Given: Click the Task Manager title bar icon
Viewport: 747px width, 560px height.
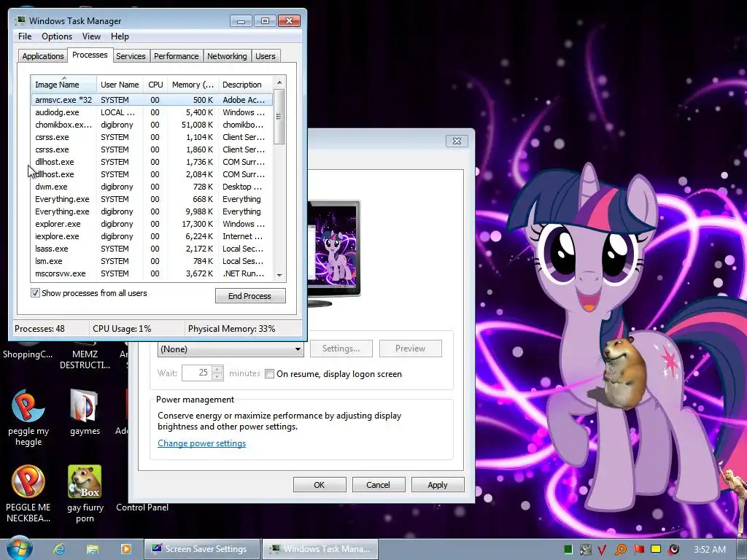Looking at the screenshot, I should [x=20, y=20].
